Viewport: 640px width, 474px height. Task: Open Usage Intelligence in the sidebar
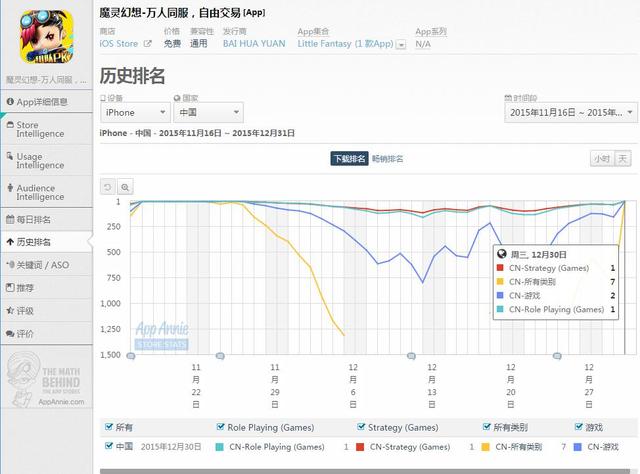coord(47,160)
